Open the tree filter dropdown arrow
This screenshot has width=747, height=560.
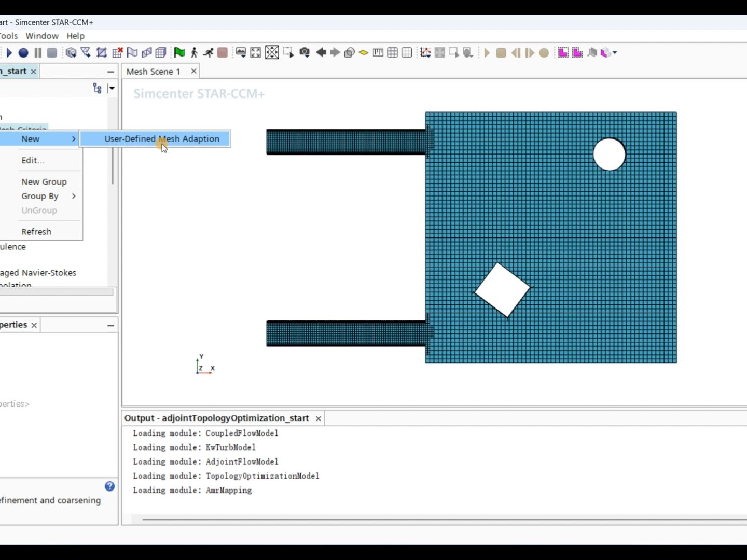tap(111, 88)
